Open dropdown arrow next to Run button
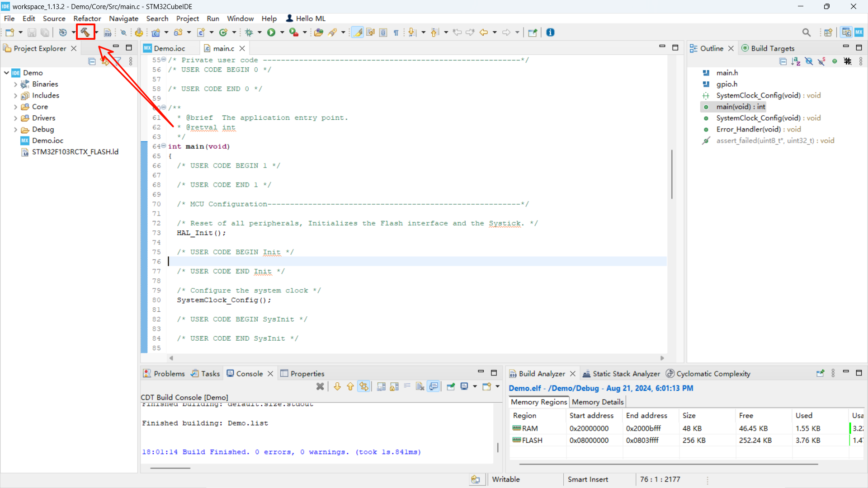This screenshot has width=868, height=488. (x=282, y=33)
